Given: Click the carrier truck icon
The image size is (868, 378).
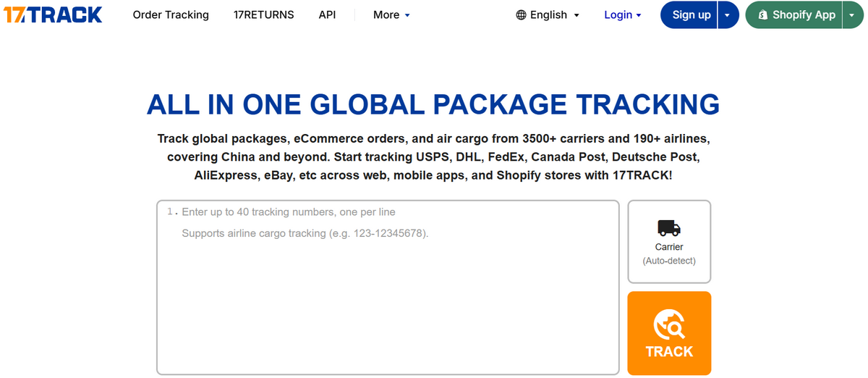Looking at the screenshot, I should click(x=669, y=228).
